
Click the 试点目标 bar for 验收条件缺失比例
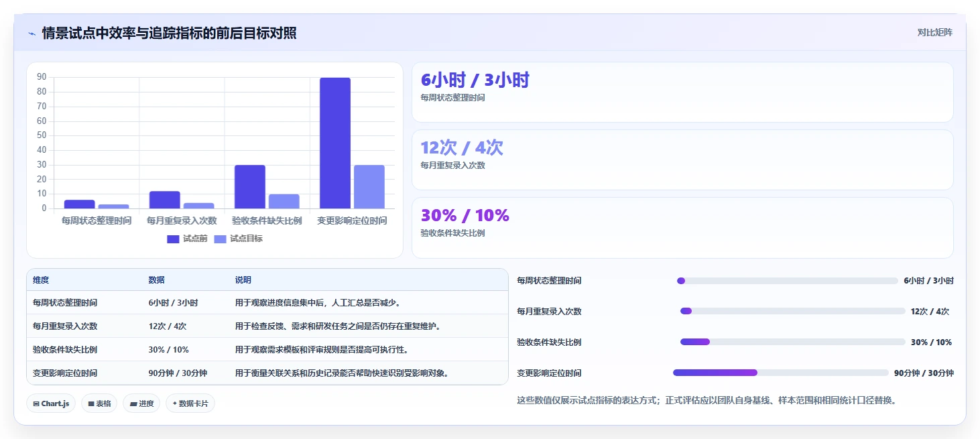coord(284,201)
